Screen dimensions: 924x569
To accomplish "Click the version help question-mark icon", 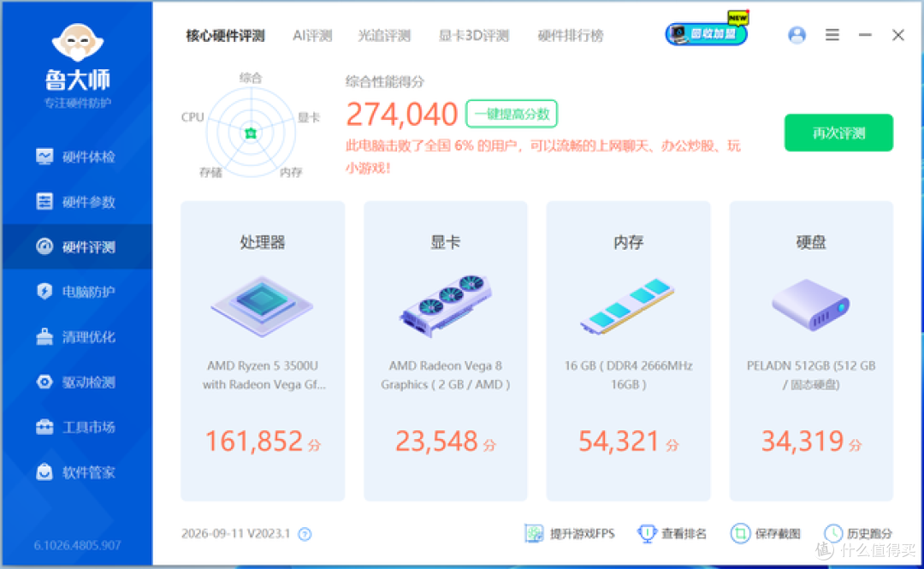I will [305, 534].
